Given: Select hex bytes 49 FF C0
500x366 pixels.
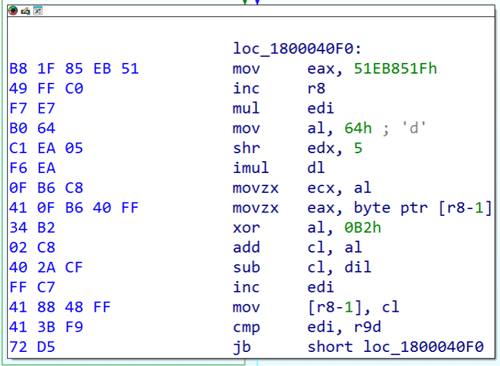Looking at the screenshot, I should (46, 89).
